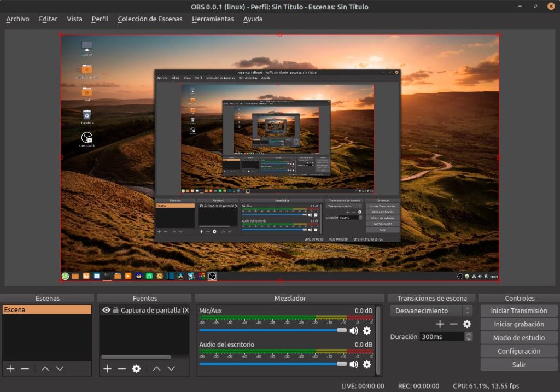Screen dimensions: 560x392
Task: Enable Modo de estudio
Action: pos(519,338)
